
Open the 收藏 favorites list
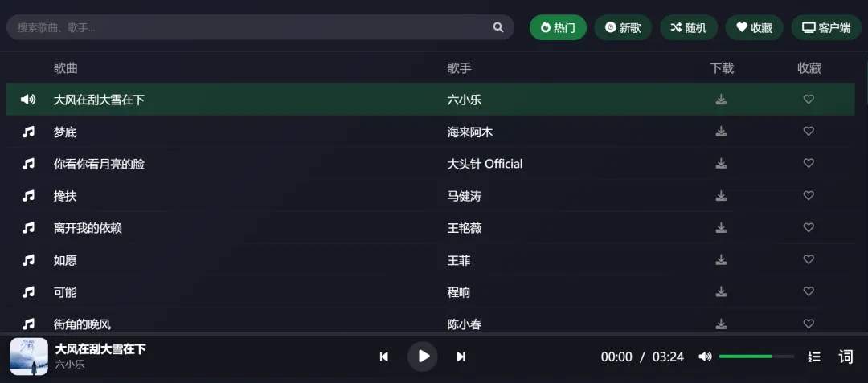pos(755,27)
